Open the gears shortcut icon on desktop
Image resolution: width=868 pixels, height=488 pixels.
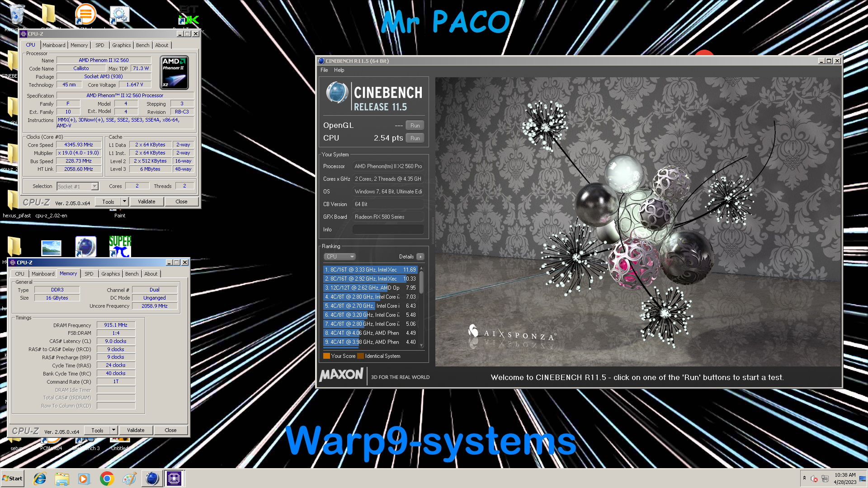(x=119, y=14)
